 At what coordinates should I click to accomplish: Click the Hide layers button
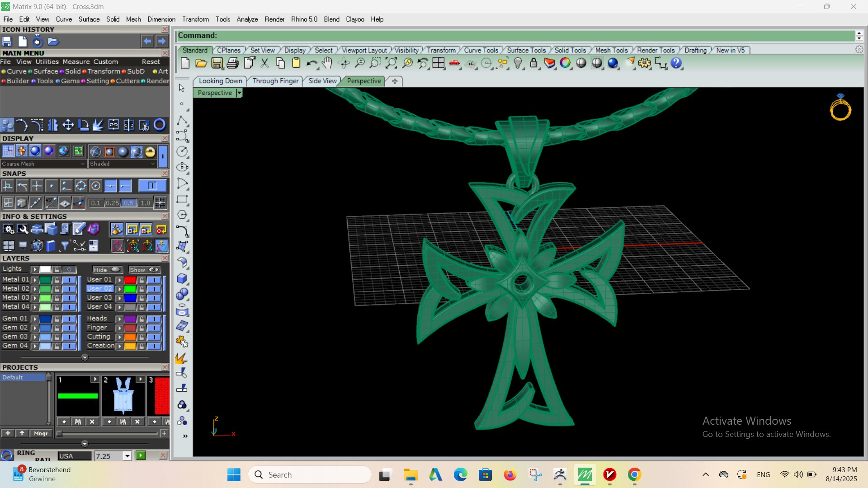click(108, 270)
